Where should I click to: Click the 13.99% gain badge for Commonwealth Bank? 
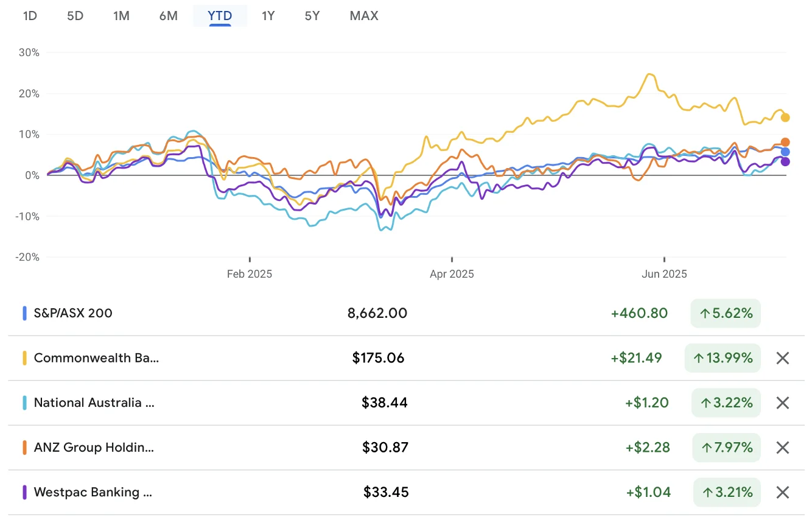click(x=722, y=358)
